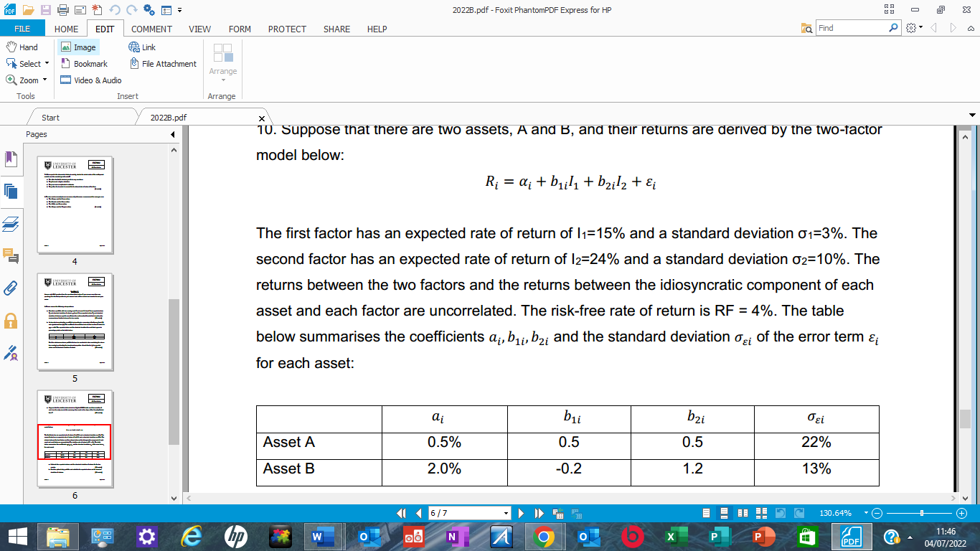Add a File Attachment
Screen dimensions: 980x551
coord(163,64)
